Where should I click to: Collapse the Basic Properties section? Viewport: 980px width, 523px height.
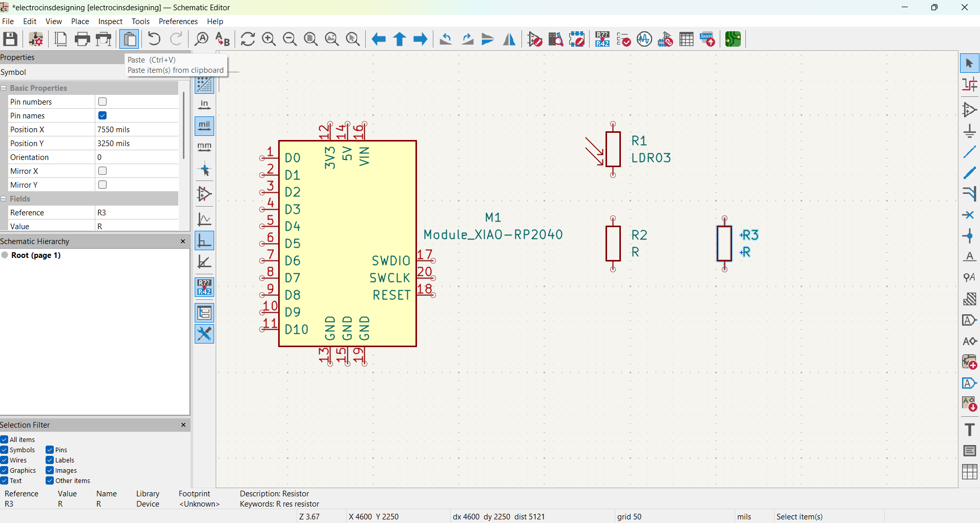tap(4, 88)
